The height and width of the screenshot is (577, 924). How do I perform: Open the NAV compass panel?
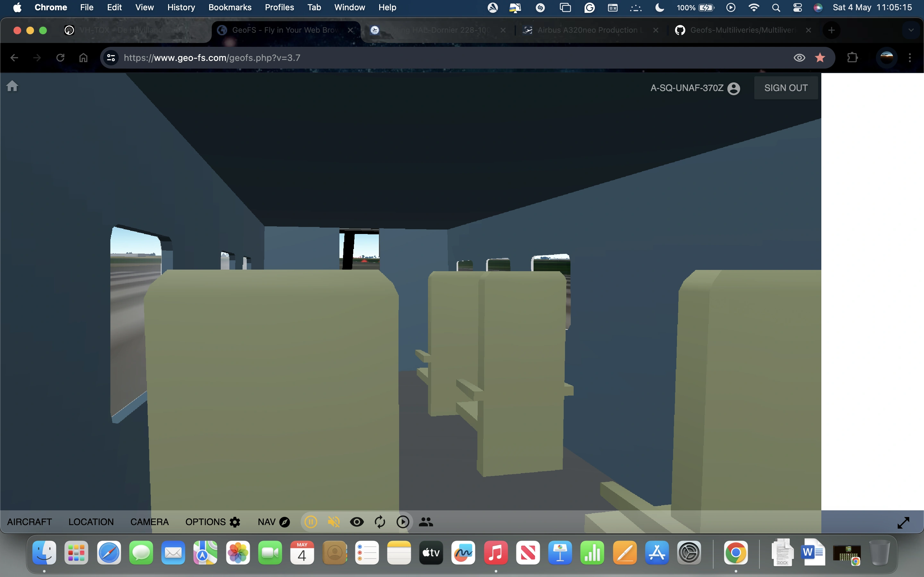pos(274,522)
